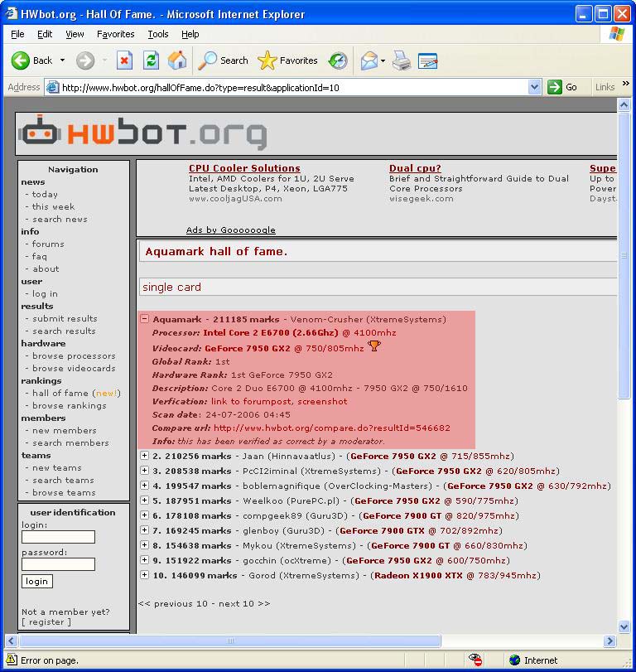Open the Favorites star toolbar button
Viewport: 636px width, 672px height.
[287, 60]
